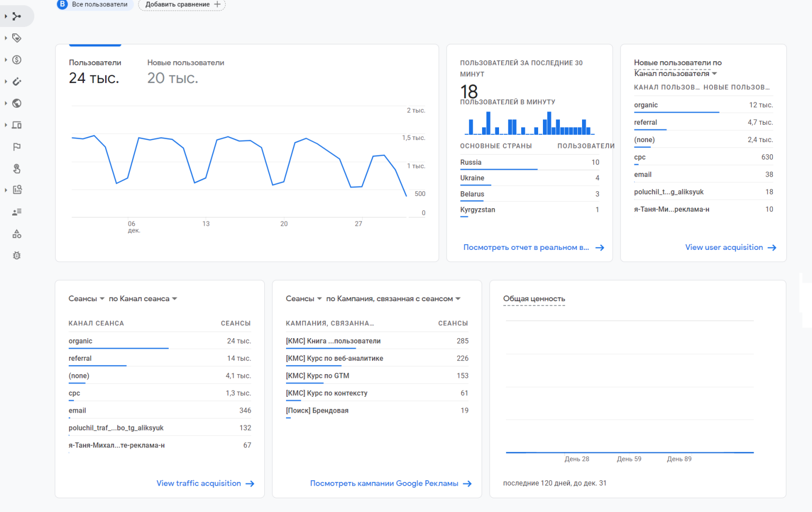Image resolution: width=812 pixels, height=512 pixels.
Task: Select the Demographics globe icon
Action: point(17,103)
